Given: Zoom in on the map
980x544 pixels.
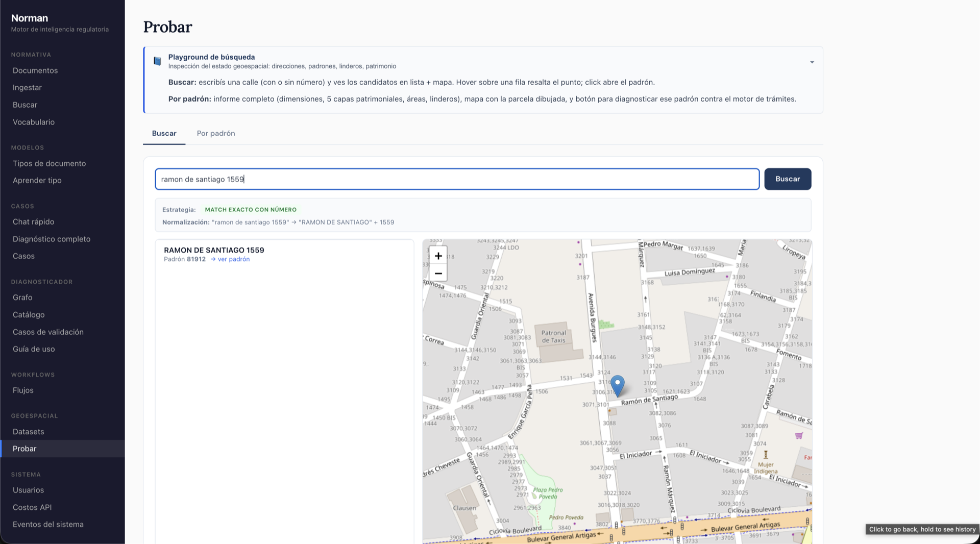Looking at the screenshot, I should pyautogui.click(x=438, y=256).
